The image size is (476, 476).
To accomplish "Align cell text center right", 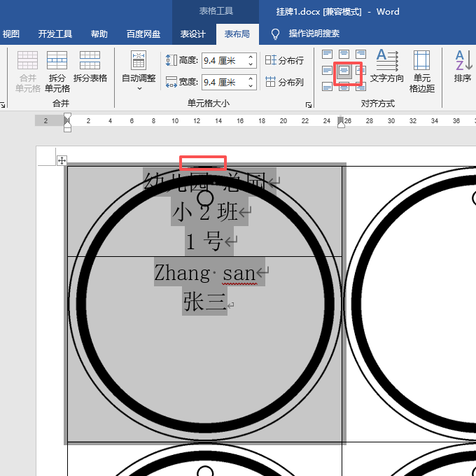I will [x=360, y=71].
